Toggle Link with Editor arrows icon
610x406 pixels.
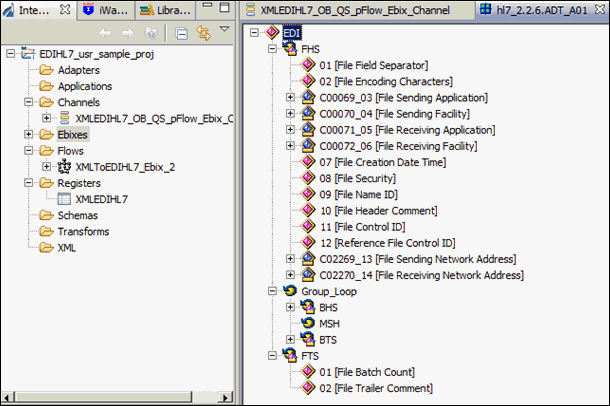pos(204,33)
